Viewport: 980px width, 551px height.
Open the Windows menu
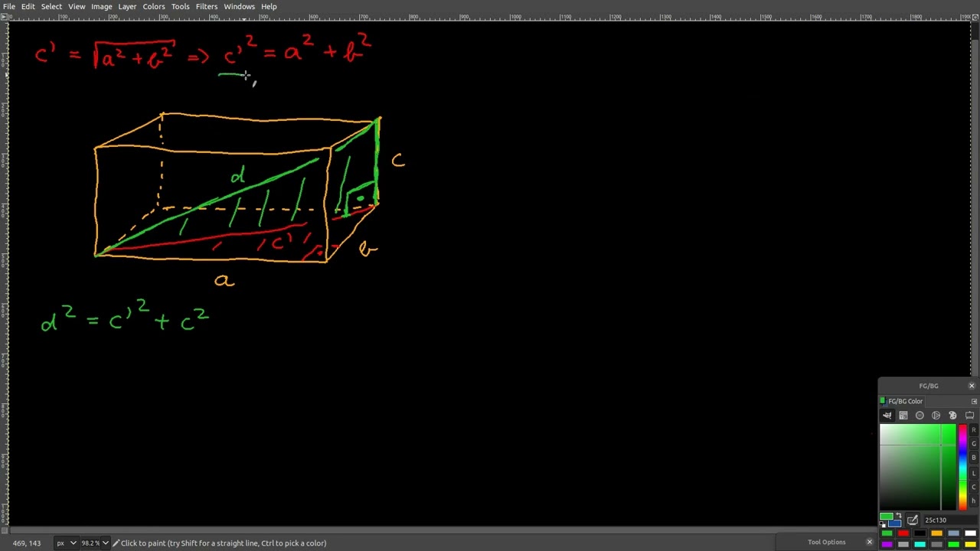click(239, 6)
